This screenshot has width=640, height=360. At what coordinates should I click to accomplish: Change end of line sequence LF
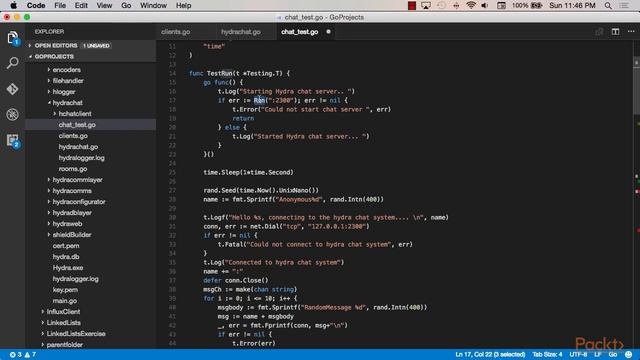[x=598, y=354]
